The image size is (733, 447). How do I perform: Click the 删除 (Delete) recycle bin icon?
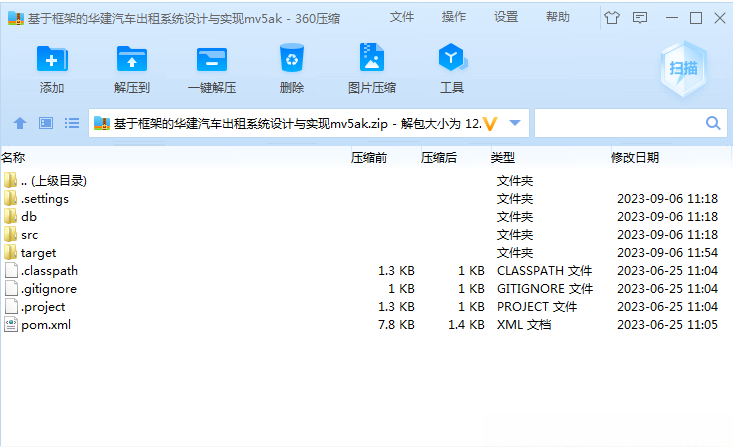click(x=292, y=58)
